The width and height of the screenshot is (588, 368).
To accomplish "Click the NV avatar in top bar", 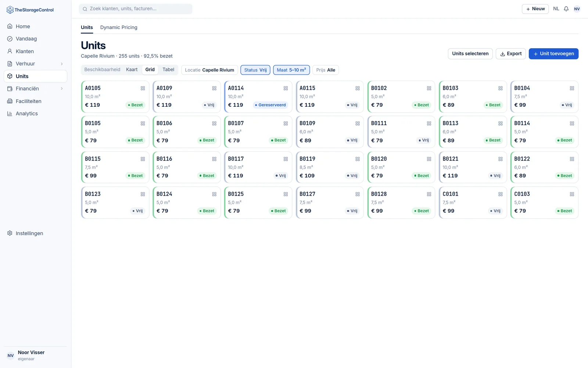I will [577, 9].
